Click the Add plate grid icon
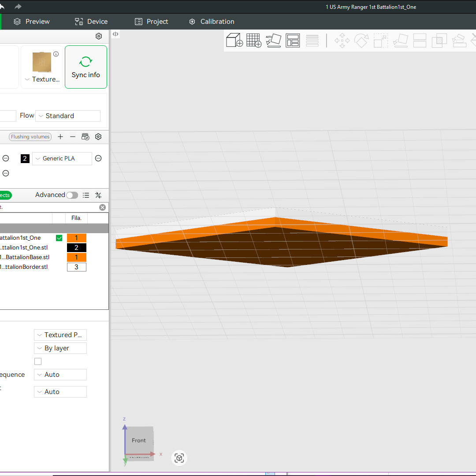This screenshot has width=476, height=476. pyautogui.click(x=253, y=41)
